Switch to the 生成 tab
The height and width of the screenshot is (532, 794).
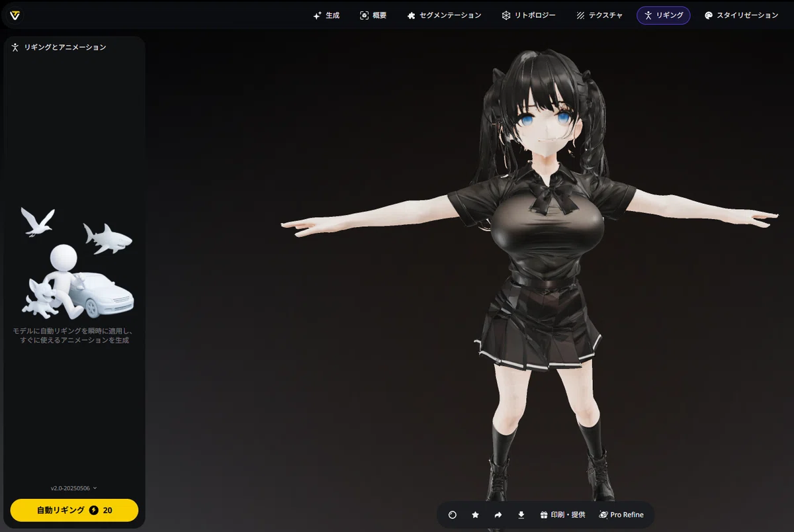[326, 15]
